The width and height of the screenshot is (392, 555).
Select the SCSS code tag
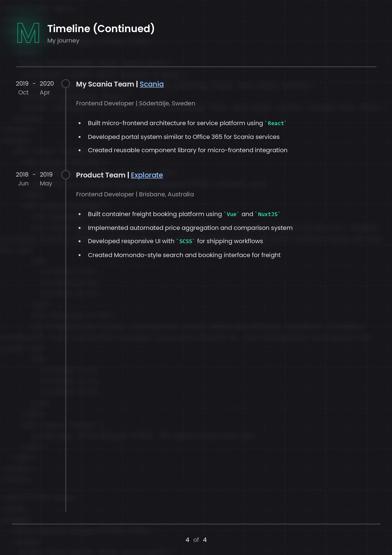click(185, 241)
